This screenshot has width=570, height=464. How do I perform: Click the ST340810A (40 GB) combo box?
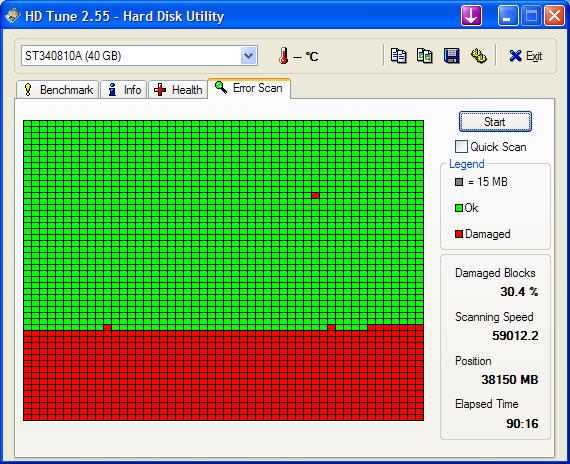(x=139, y=56)
